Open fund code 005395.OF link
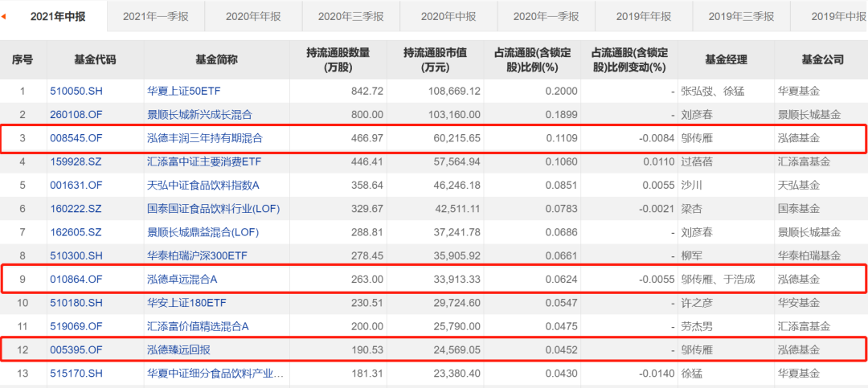The image size is (868, 388). [x=77, y=350]
